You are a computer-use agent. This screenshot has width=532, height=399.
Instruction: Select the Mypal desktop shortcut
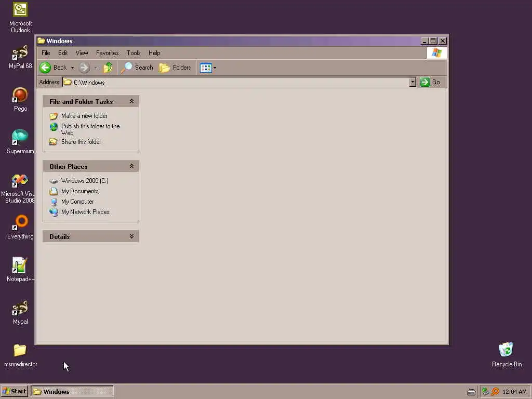coord(20,312)
